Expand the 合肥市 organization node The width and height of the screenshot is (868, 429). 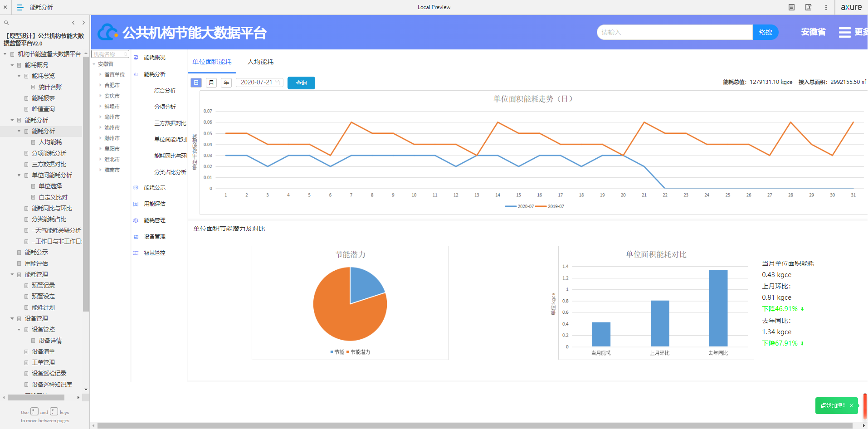pos(100,85)
